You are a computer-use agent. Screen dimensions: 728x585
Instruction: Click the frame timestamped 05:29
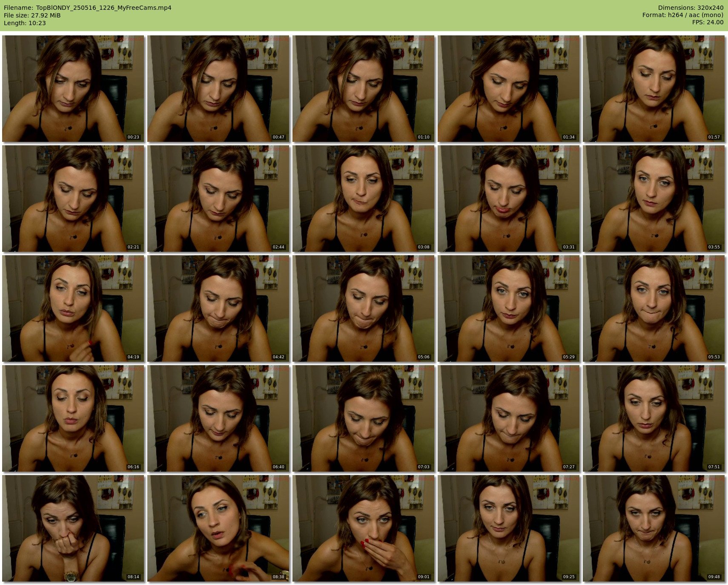(509, 308)
